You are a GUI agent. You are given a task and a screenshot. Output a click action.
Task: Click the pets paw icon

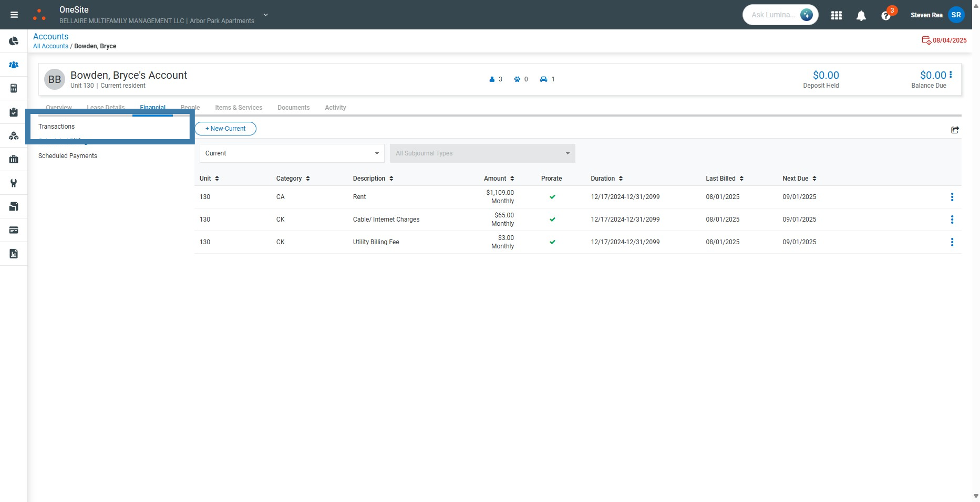(517, 79)
